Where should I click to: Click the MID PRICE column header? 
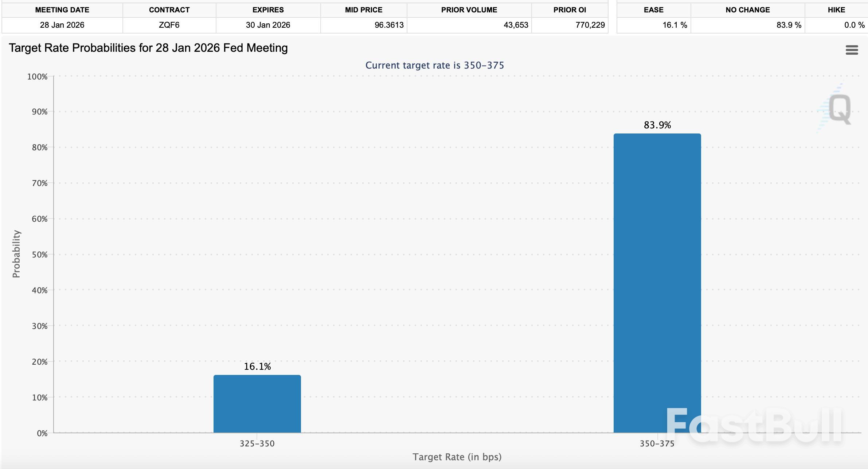coord(363,10)
